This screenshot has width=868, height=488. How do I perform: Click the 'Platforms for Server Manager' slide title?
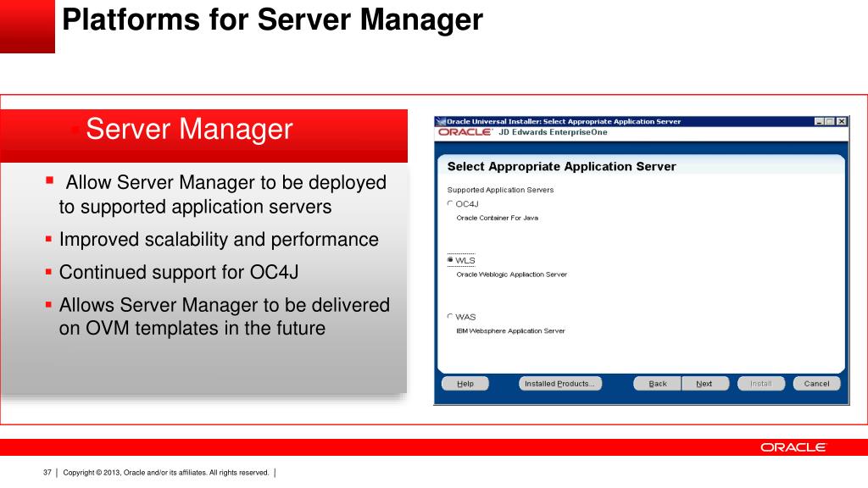tap(272, 19)
